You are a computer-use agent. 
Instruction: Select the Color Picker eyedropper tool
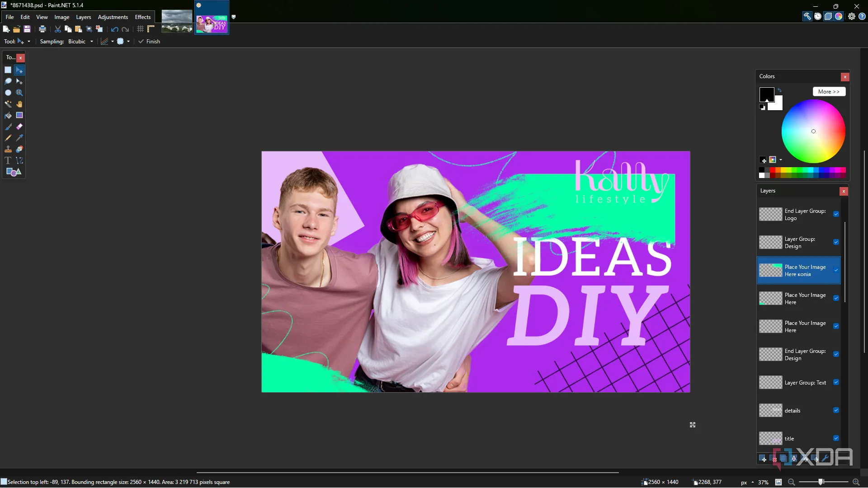pyautogui.click(x=19, y=138)
